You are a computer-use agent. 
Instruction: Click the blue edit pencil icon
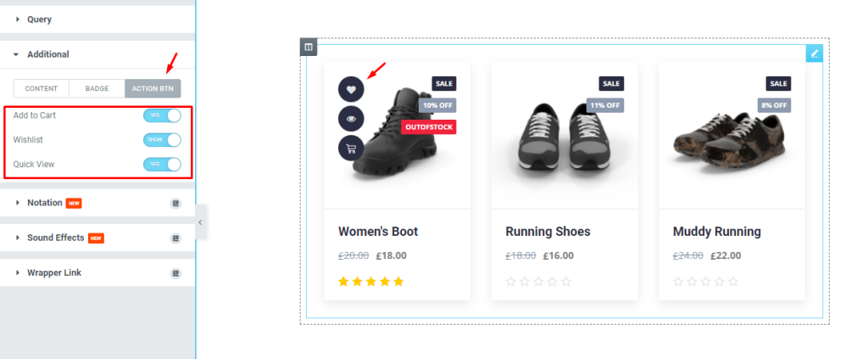click(x=815, y=53)
